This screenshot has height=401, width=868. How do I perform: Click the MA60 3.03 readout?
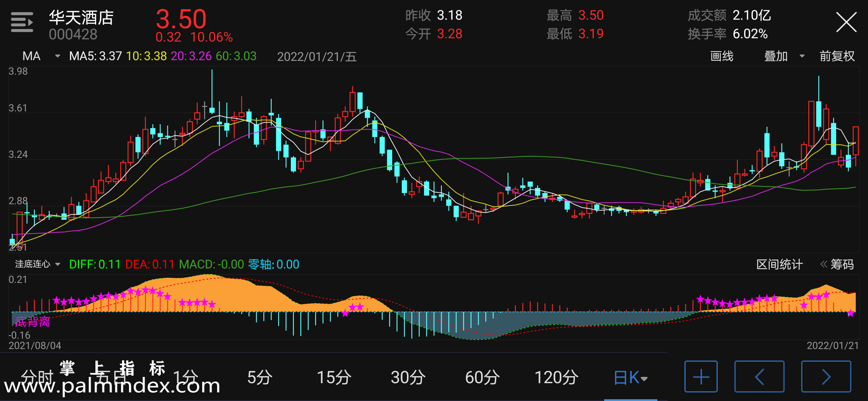(236, 56)
